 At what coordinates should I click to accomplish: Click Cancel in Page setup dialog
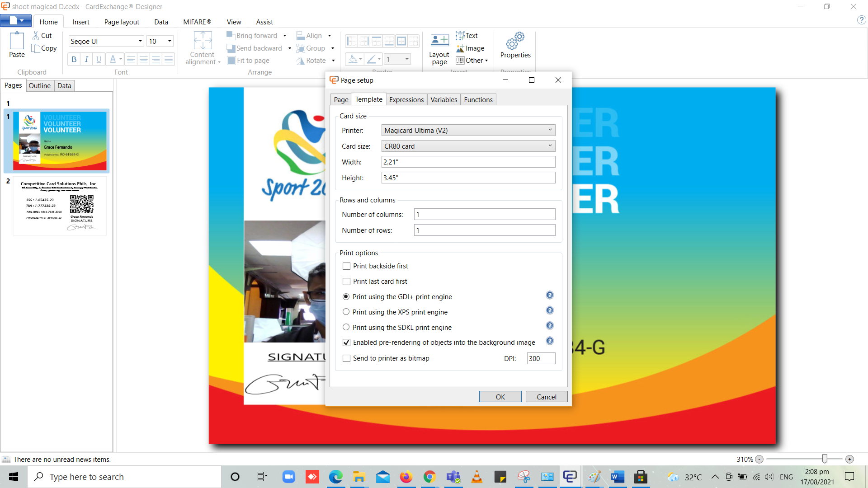(547, 397)
